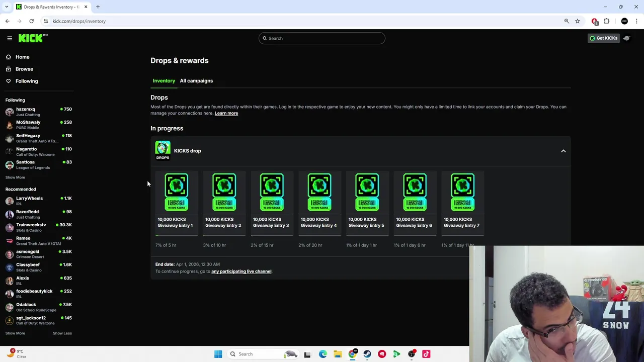Click the Get KICKs button
Viewport: 644px width, 362px height.
603,38
